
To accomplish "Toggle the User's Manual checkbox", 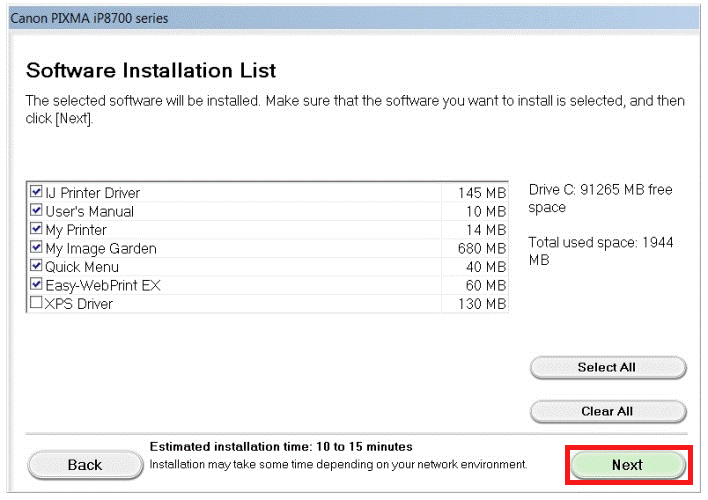I will [36, 211].
